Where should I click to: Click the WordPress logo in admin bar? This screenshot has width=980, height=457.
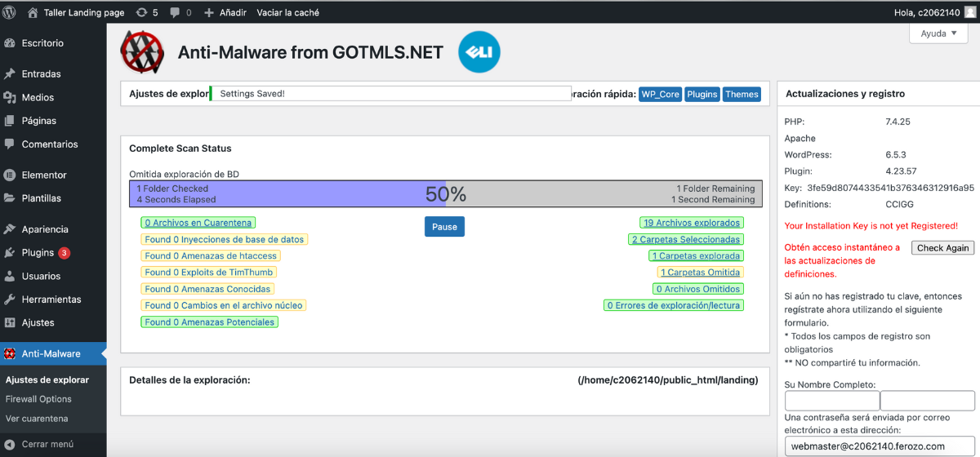click(x=10, y=13)
